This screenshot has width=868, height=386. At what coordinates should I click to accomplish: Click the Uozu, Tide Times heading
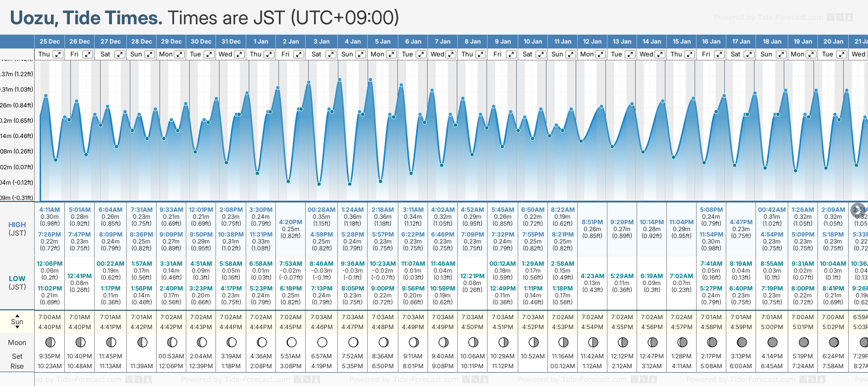point(86,18)
